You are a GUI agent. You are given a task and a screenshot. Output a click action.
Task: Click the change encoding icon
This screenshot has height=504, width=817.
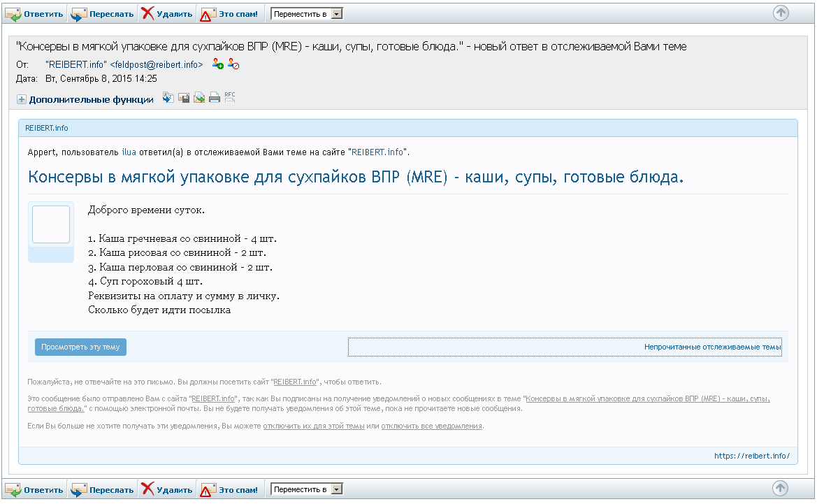tap(168, 98)
